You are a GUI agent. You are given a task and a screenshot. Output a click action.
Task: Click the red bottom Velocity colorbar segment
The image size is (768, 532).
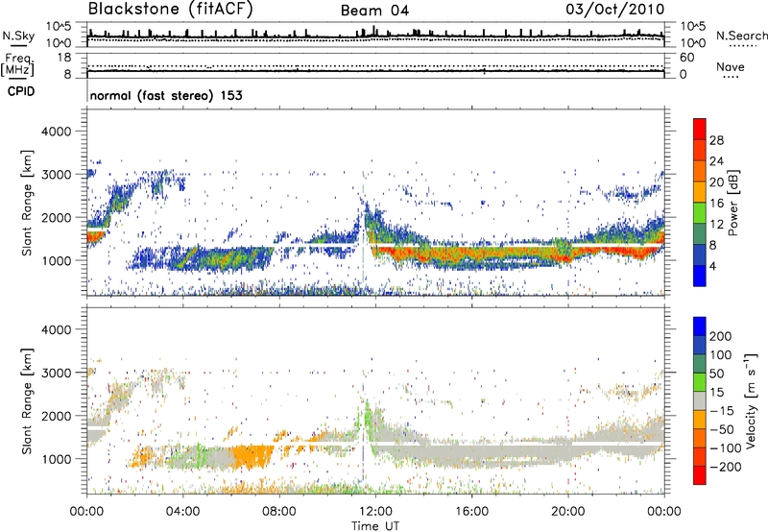pyautogui.click(x=700, y=475)
